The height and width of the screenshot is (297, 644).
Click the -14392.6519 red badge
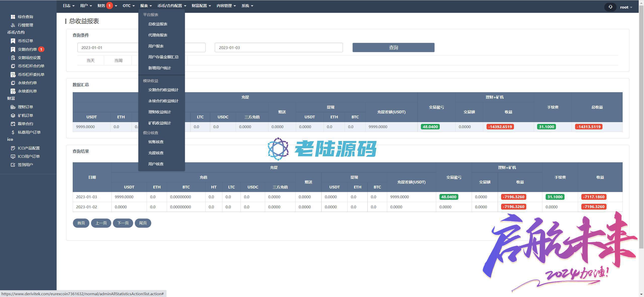(500, 127)
